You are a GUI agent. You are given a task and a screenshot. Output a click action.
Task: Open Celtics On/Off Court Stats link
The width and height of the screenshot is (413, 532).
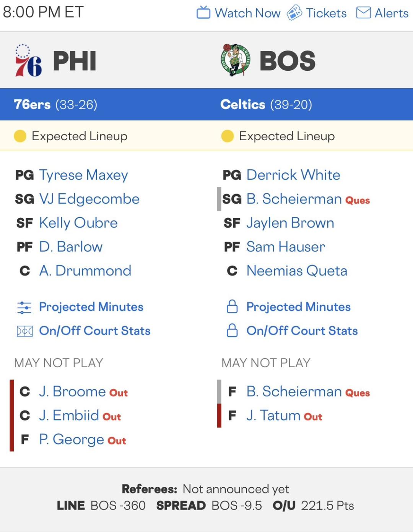click(x=302, y=331)
